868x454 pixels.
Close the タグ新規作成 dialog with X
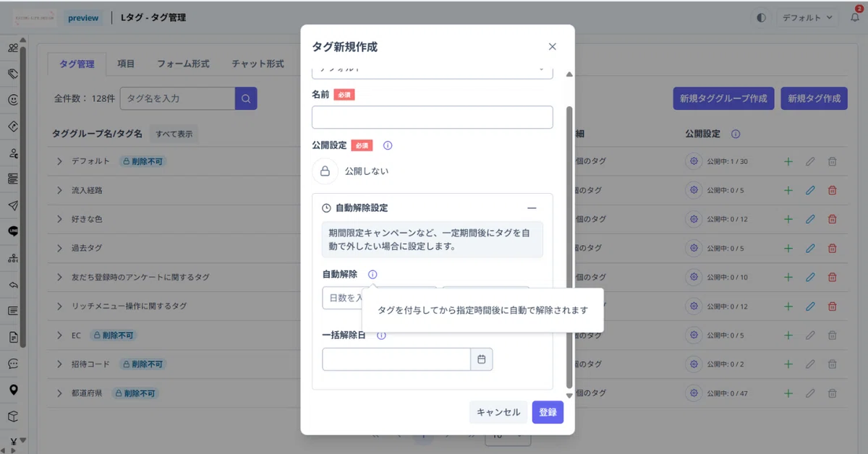pos(553,46)
